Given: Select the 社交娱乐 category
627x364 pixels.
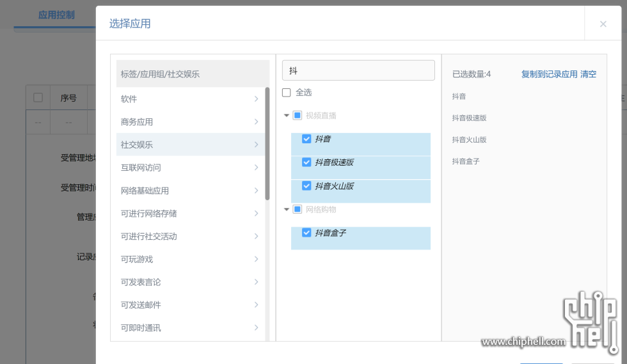Looking at the screenshot, I should click(191, 145).
